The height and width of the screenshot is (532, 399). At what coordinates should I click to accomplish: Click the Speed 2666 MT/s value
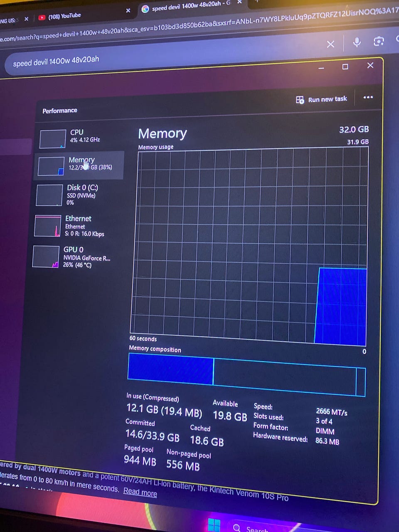331,411
